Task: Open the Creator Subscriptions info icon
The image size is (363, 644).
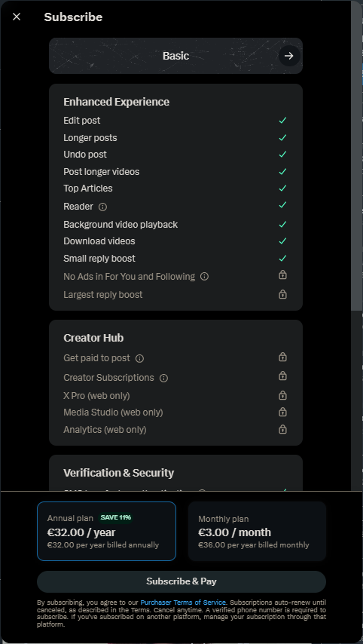Action: [x=163, y=378]
